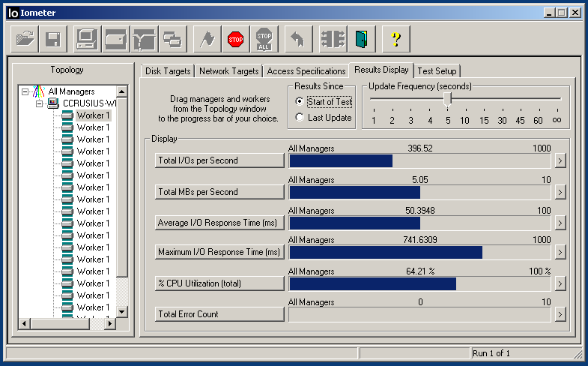Screen dimensions: 588x366
Task: Click the 60 mark on frequency scale
Action: 538,121
